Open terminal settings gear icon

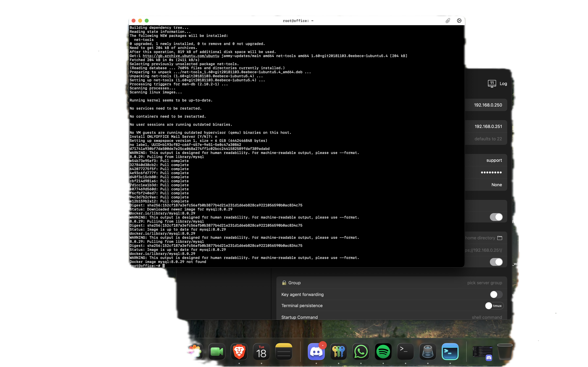(459, 21)
